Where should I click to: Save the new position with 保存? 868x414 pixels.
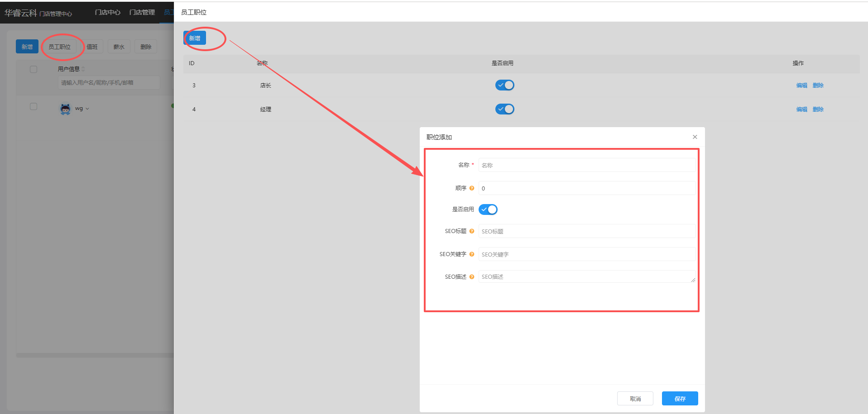coord(680,399)
